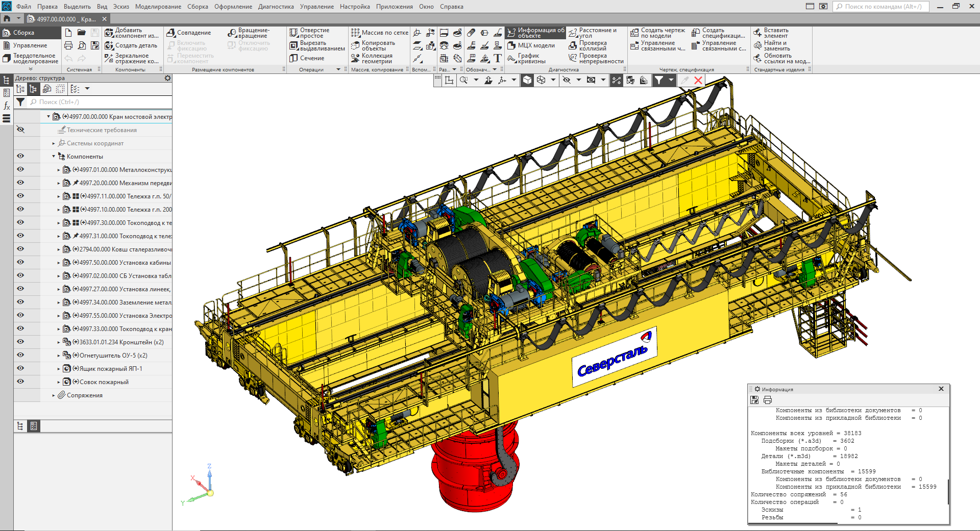Expand the Сопряжения tree node
Viewport: 980px width, 531px height.
tap(54, 395)
